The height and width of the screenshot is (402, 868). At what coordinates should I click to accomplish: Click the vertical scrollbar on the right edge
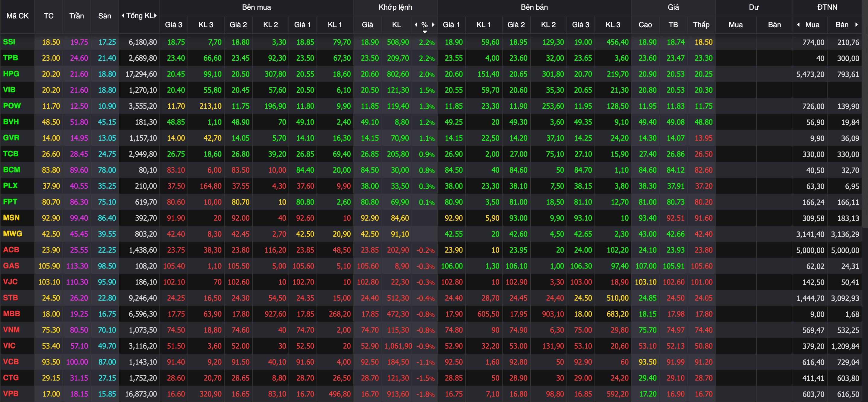point(865,115)
